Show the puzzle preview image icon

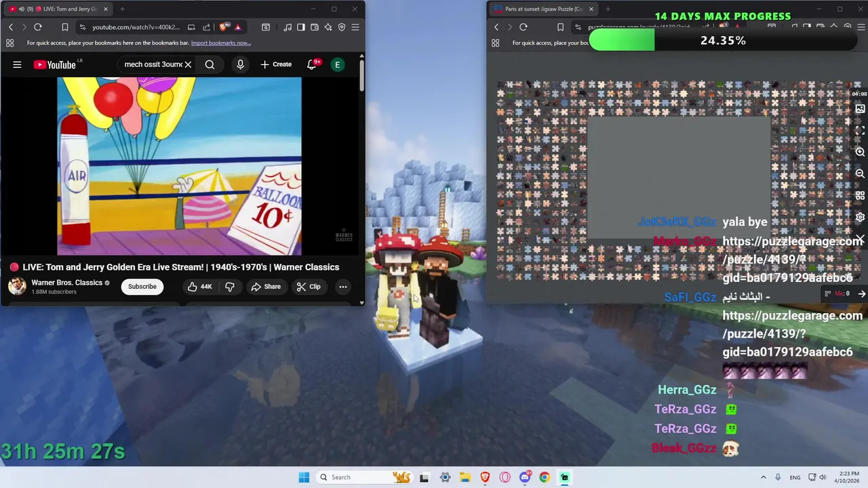860,109
